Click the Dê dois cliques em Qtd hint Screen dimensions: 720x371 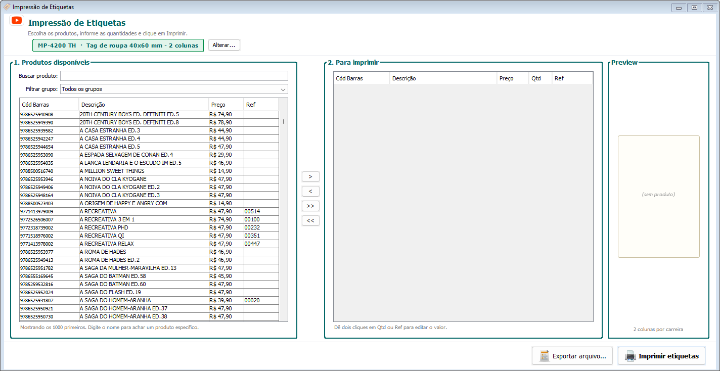point(391,328)
